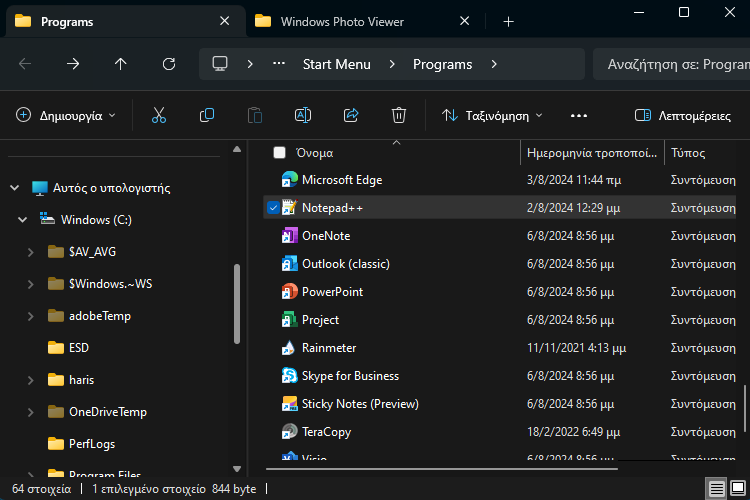750x500 pixels.
Task: Click the file list horizontal scrollbar
Action: (x=441, y=469)
